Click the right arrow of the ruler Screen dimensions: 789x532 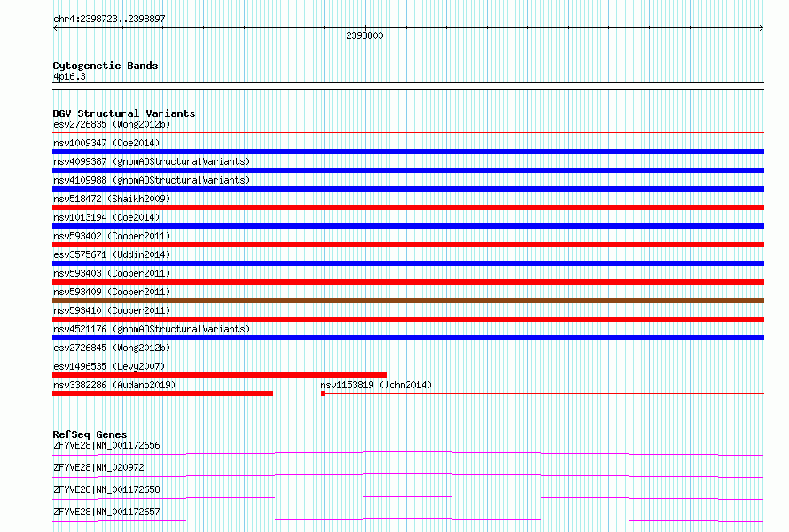click(762, 28)
